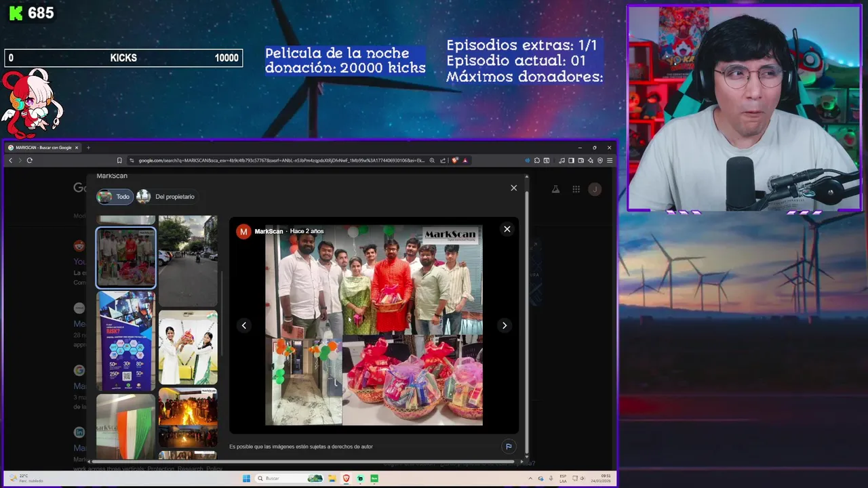The image size is (868, 488).
Task: Select the highlighted group photo thumbnail
Action: (125, 258)
